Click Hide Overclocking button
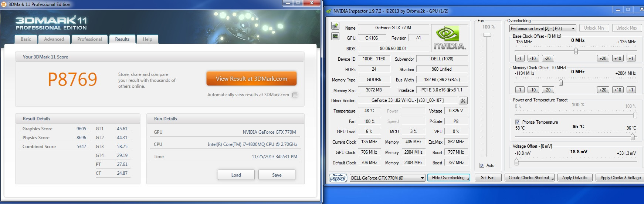 pos(448,178)
